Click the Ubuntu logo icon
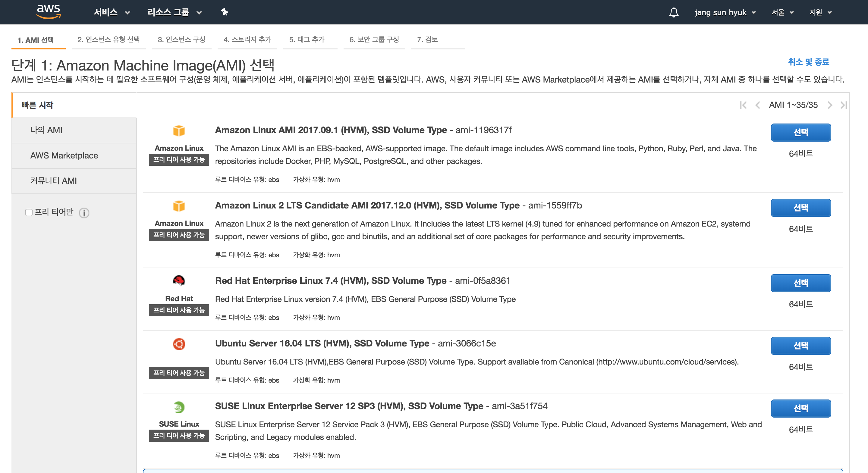The image size is (868, 473). click(179, 344)
